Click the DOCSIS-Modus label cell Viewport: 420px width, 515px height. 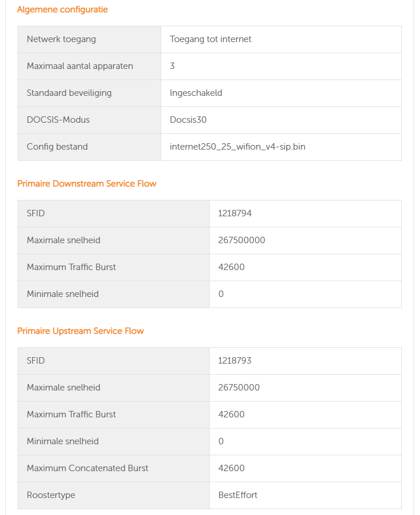tap(89, 120)
